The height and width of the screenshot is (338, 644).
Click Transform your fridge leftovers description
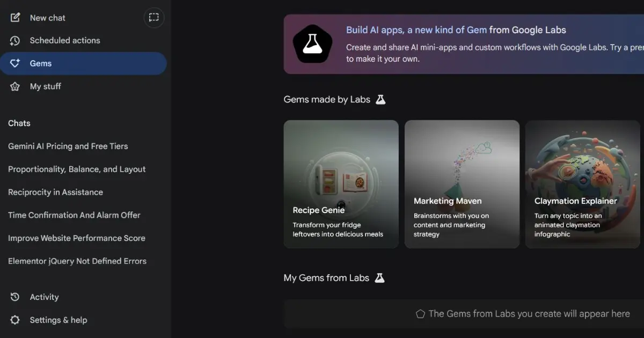(x=338, y=230)
